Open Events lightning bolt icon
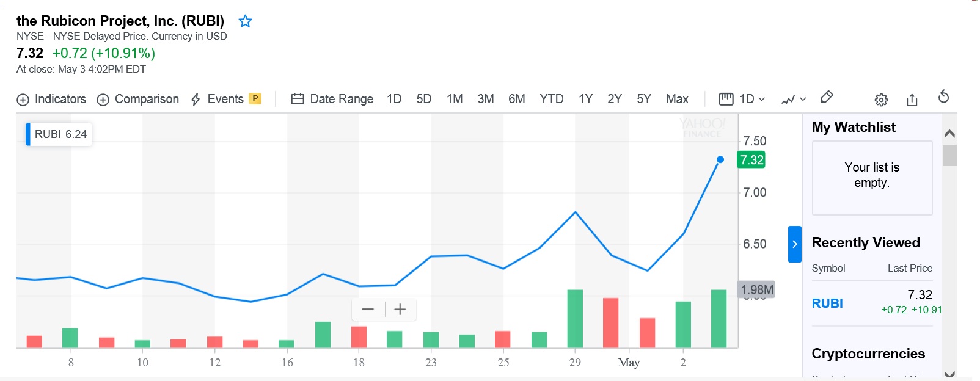The image size is (980, 381). pyautogui.click(x=196, y=100)
